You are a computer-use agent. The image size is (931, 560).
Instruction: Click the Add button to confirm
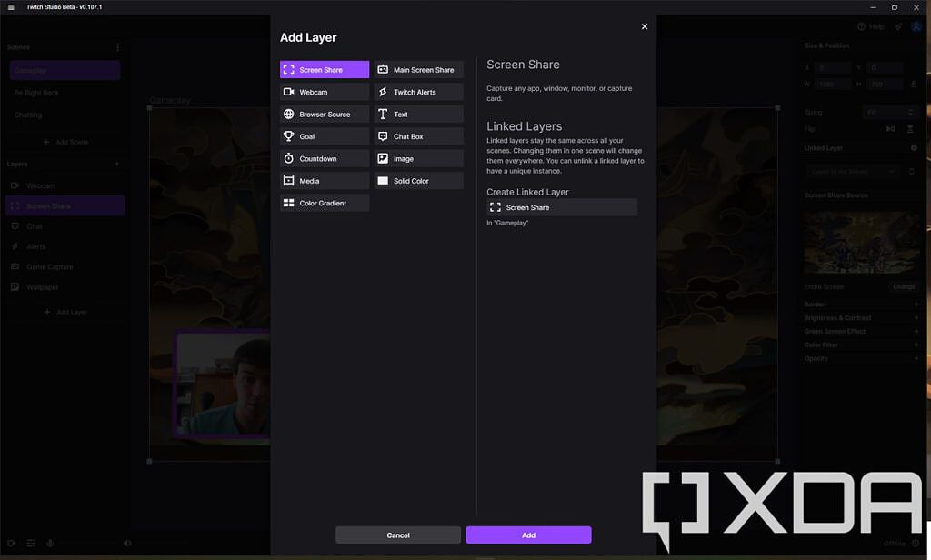(x=528, y=535)
